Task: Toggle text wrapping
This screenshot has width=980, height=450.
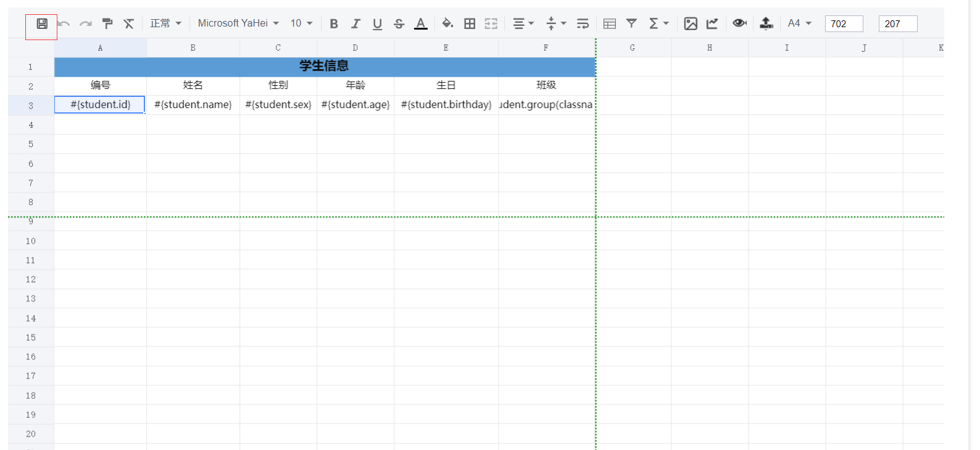Action: 583,23
